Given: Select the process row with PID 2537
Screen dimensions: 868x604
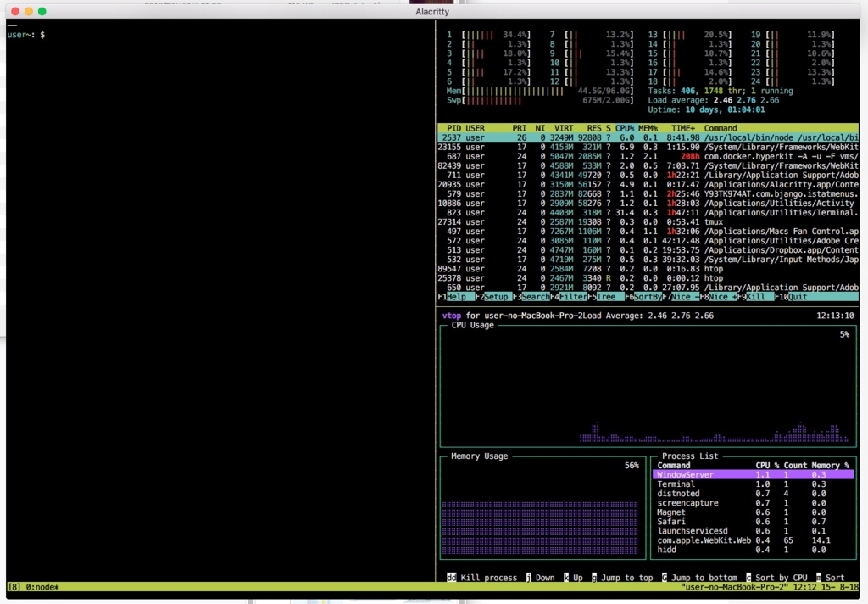Looking at the screenshot, I should tap(648, 137).
